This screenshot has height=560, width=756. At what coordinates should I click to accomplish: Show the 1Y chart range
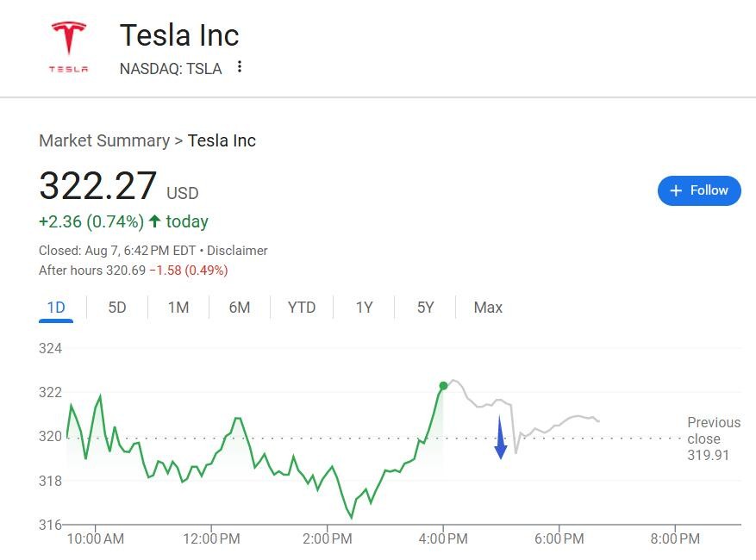point(364,308)
